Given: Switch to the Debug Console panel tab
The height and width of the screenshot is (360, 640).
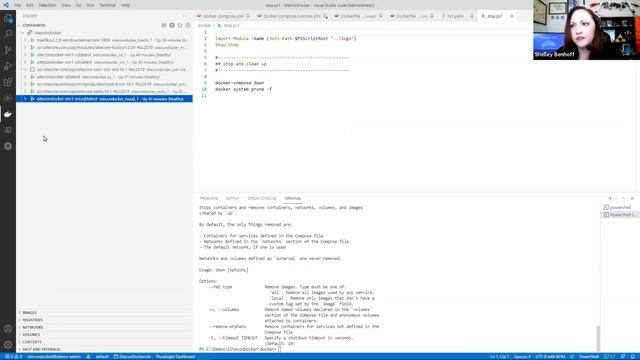Looking at the screenshot, I should [x=262, y=198].
